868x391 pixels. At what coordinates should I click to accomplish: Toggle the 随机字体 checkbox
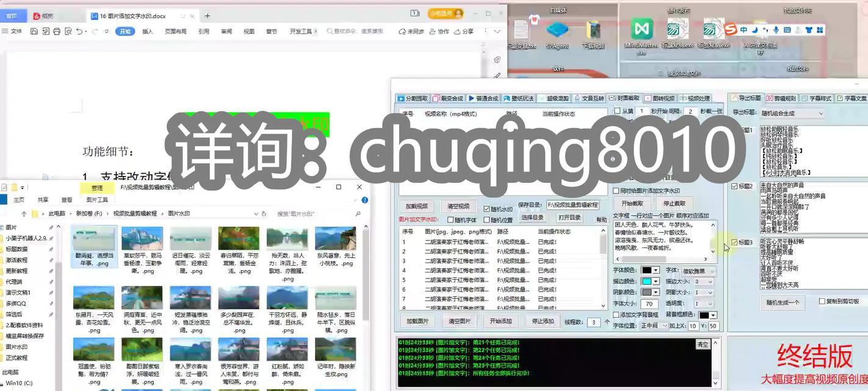450,220
